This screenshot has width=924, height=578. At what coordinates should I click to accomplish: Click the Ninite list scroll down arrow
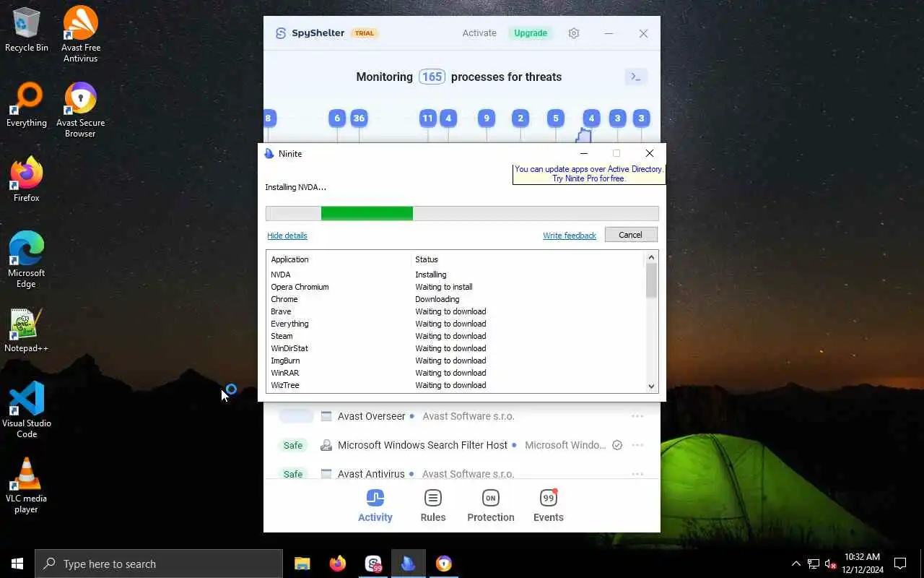coord(651,387)
